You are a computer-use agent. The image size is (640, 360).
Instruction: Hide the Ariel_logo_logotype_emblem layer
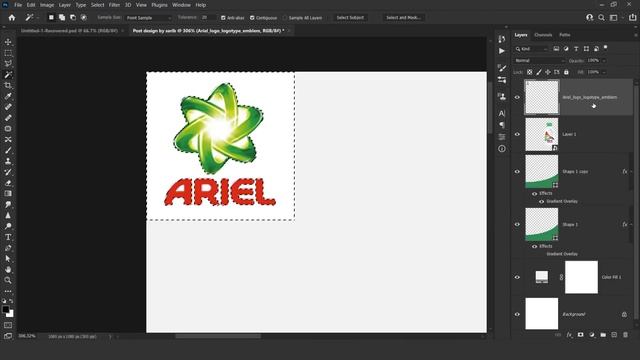[517, 97]
